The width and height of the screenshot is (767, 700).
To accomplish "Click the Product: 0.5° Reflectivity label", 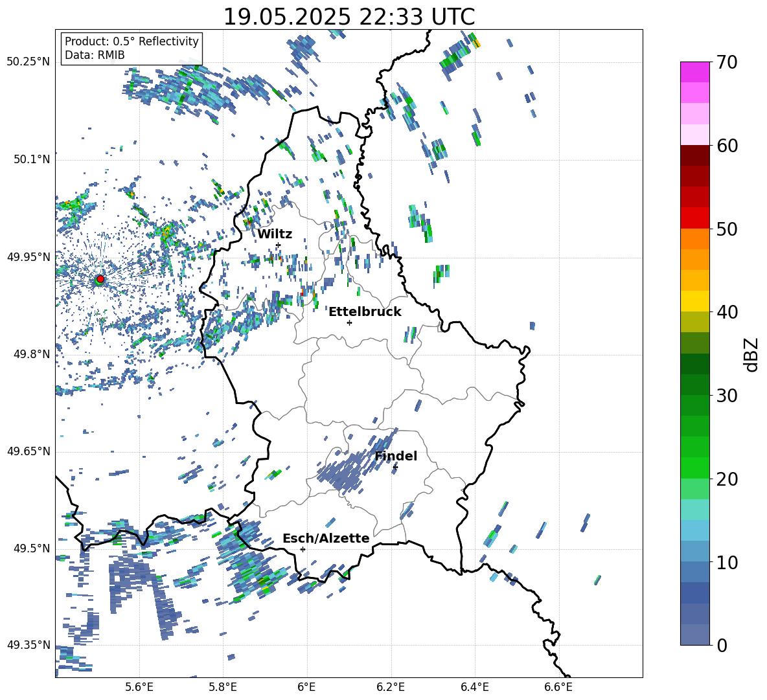I will [x=132, y=41].
